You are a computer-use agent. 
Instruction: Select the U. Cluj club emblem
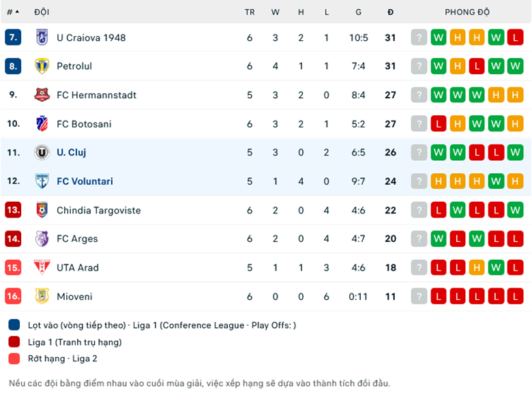(x=42, y=153)
